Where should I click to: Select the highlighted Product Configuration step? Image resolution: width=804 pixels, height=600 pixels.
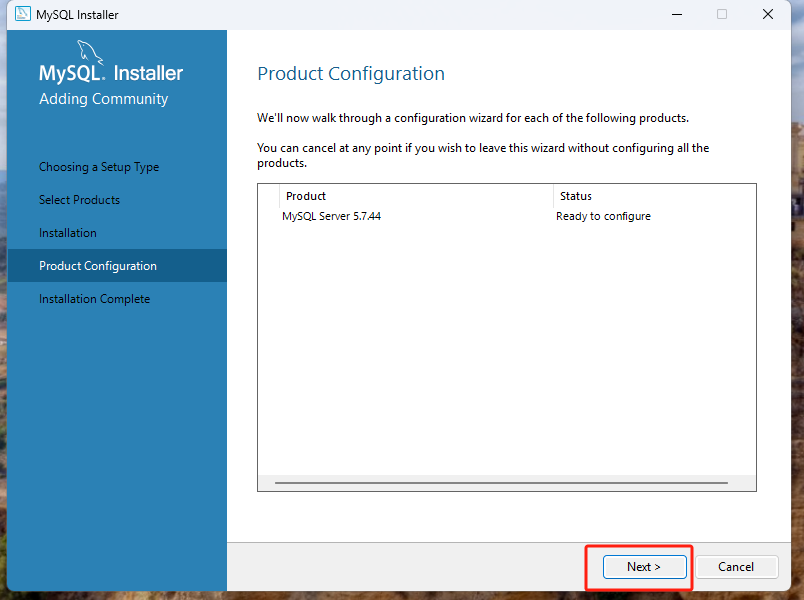(98, 266)
